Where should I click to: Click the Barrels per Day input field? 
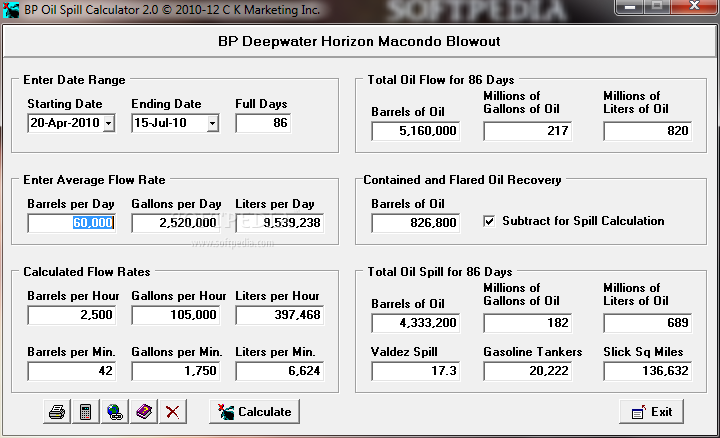[x=71, y=223]
